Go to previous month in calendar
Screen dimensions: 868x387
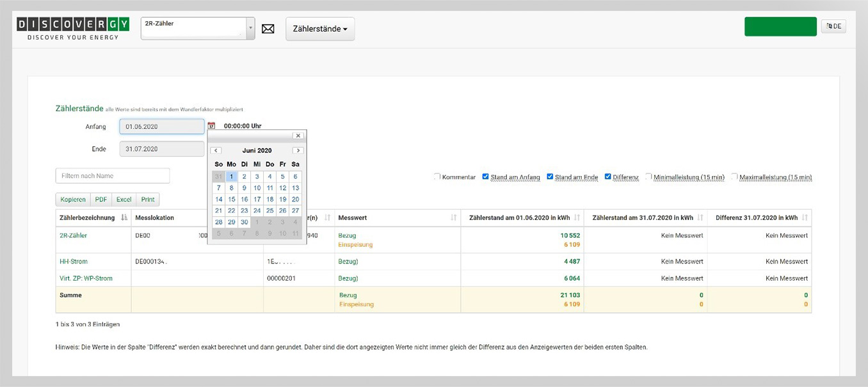click(x=216, y=150)
